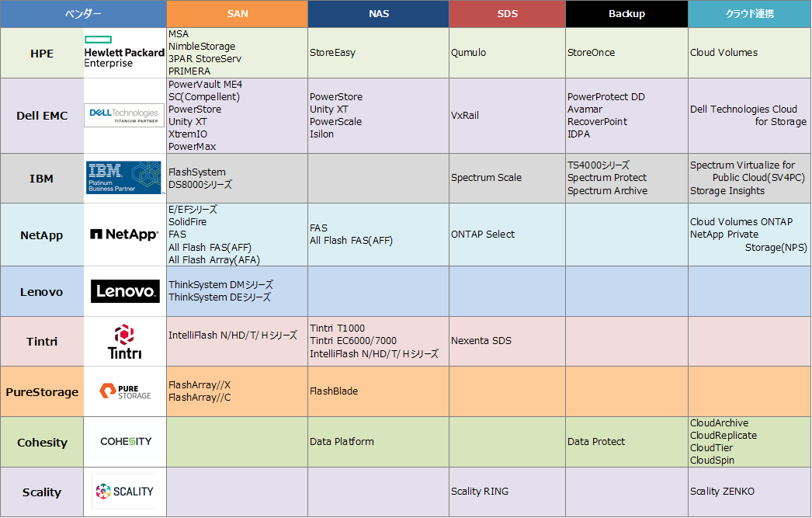Click "FlashArray//X" text

200,385
